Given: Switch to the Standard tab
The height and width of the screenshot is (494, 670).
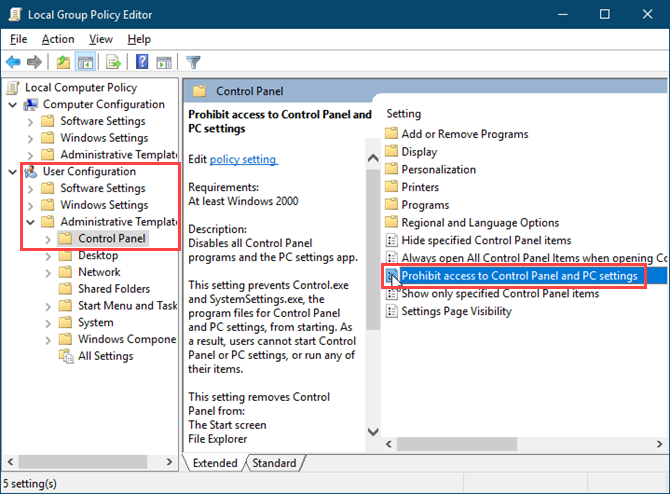Looking at the screenshot, I should tap(274, 463).
